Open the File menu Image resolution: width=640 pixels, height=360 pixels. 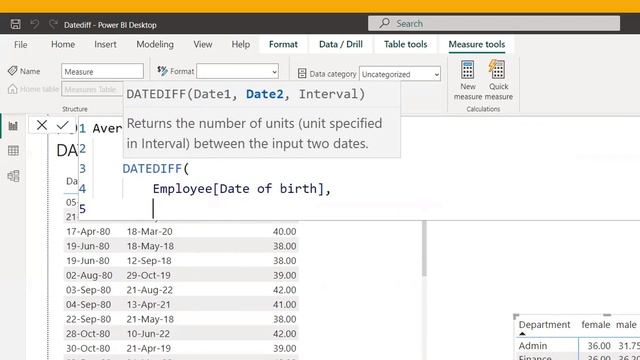pyautogui.click(x=20, y=44)
